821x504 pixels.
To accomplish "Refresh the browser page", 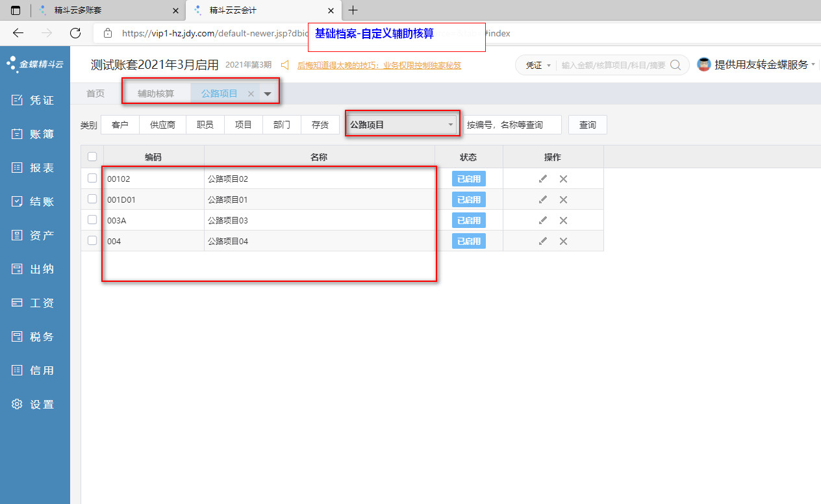I will (75, 33).
